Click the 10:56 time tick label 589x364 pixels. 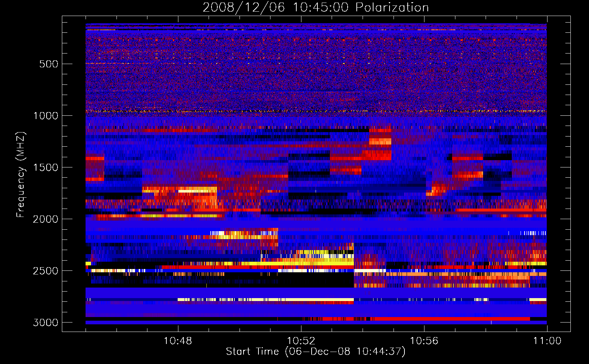[424, 341]
